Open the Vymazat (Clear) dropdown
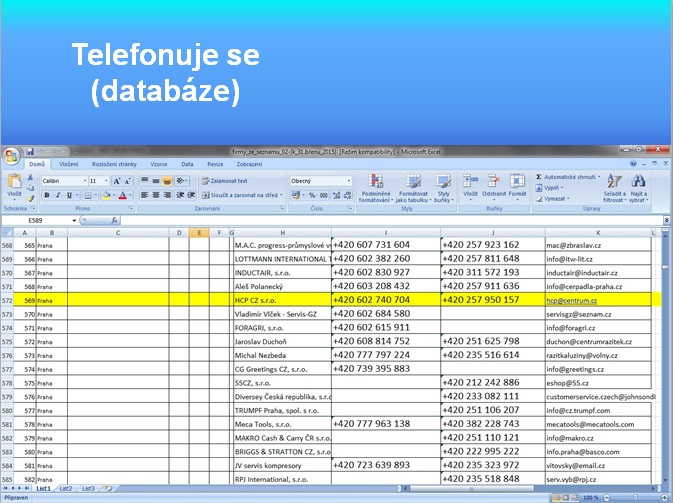 click(552, 199)
